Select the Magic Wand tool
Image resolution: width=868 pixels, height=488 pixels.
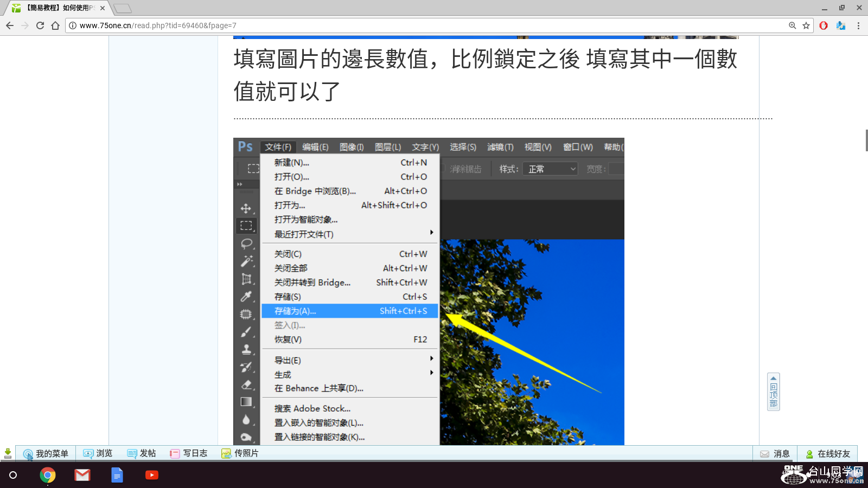point(246,261)
